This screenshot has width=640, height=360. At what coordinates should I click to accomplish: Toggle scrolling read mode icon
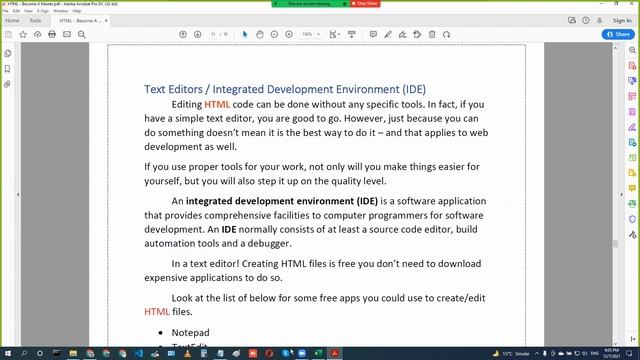351,35
